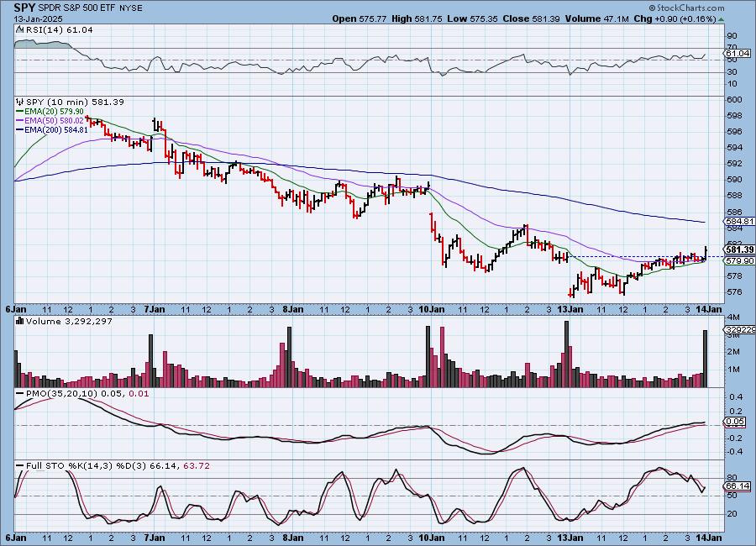Click the 576 price axis label
Screen dimensions: 756x546
coord(735,292)
